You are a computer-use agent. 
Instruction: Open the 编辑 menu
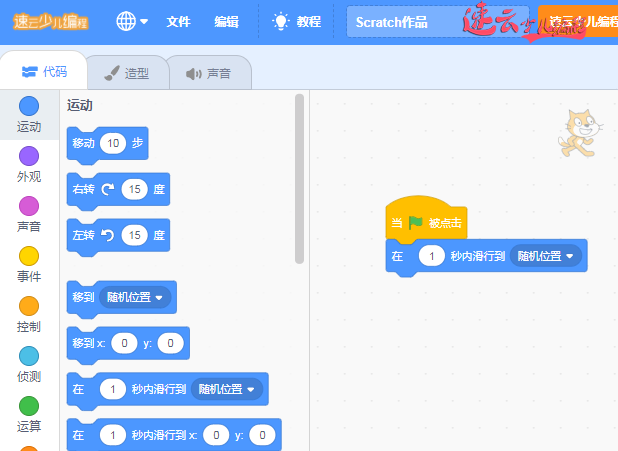[226, 22]
